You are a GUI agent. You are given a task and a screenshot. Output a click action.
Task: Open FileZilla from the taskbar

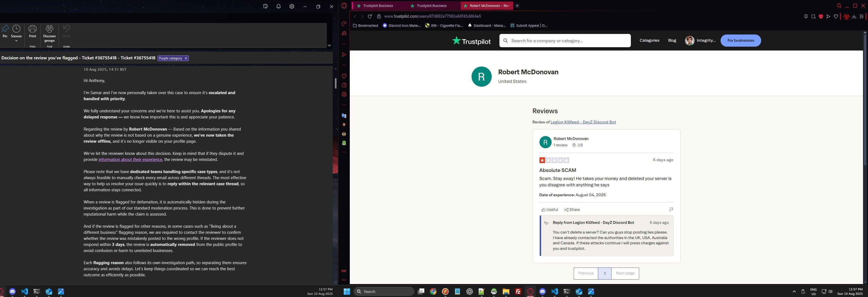point(518,291)
